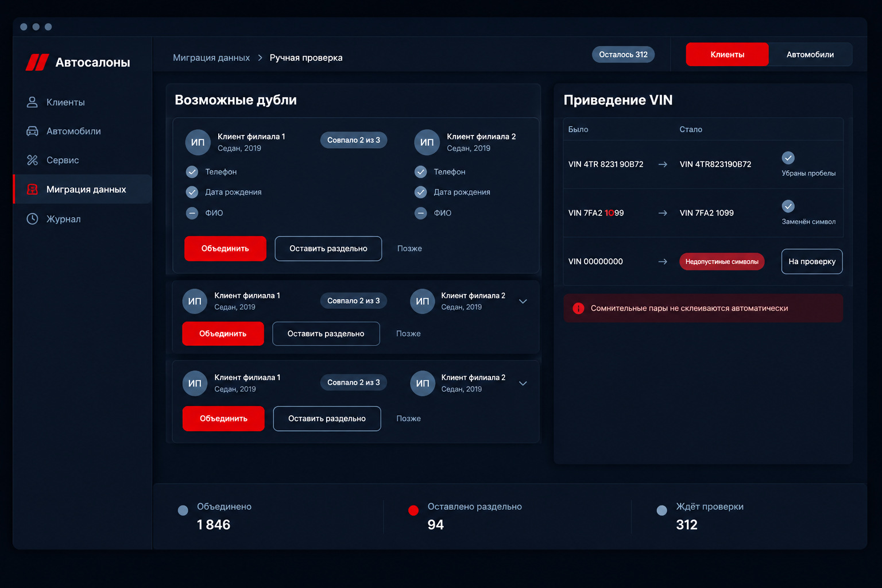The height and width of the screenshot is (588, 882).
Task: Click the Миграция данных red icon
Action: tap(32, 189)
